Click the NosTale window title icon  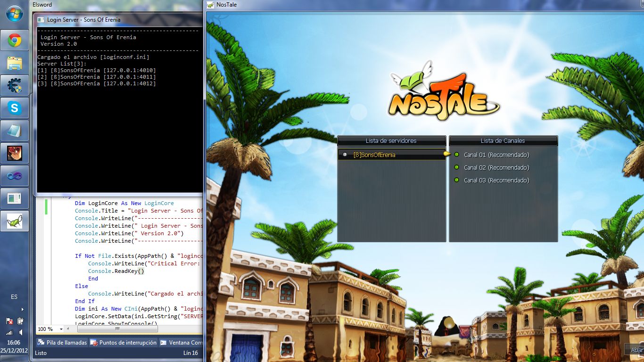[x=211, y=5]
